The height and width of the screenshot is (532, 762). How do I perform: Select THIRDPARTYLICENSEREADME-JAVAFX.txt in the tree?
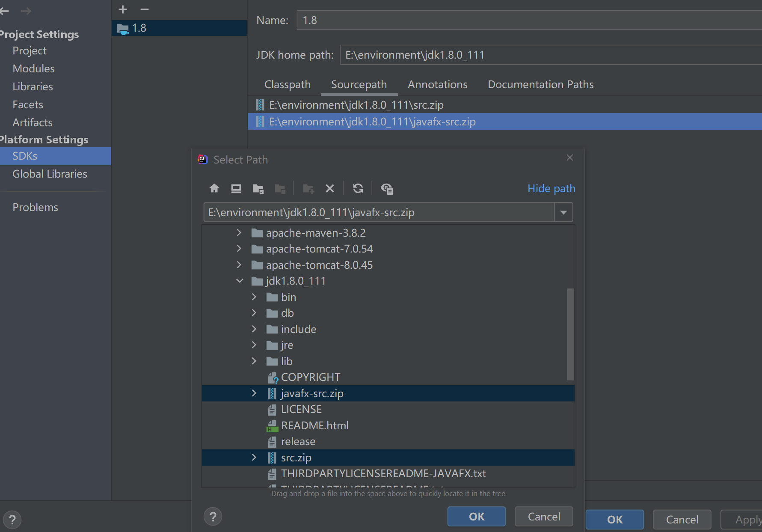coord(388,474)
